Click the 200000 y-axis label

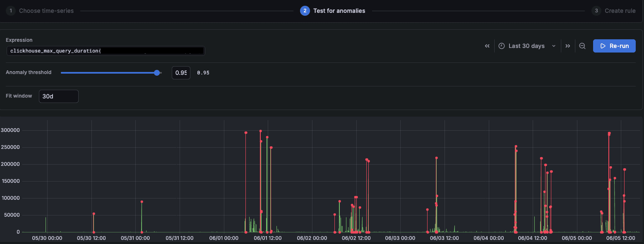[x=10, y=164]
